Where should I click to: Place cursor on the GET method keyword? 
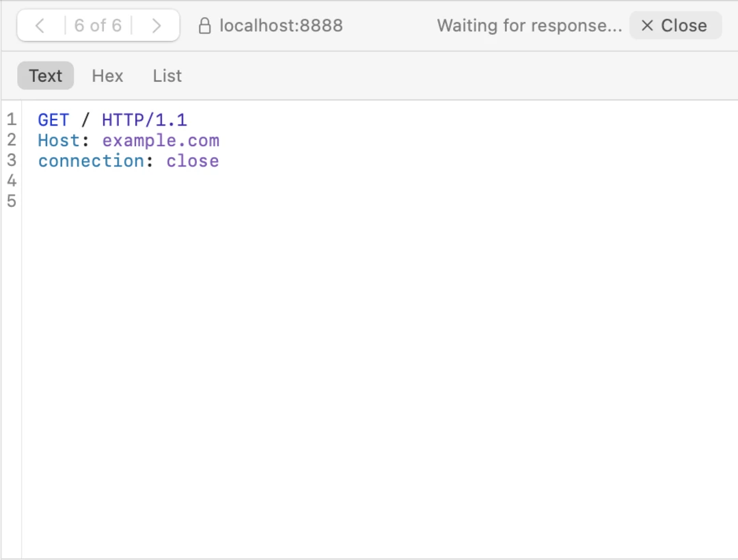click(x=53, y=120)
